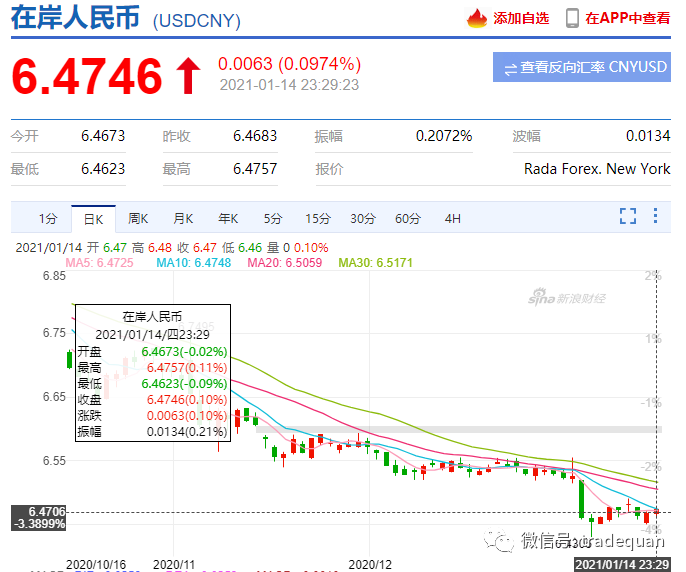Click the 今开 label
The image size is (686, 572).
pos(25,136)
